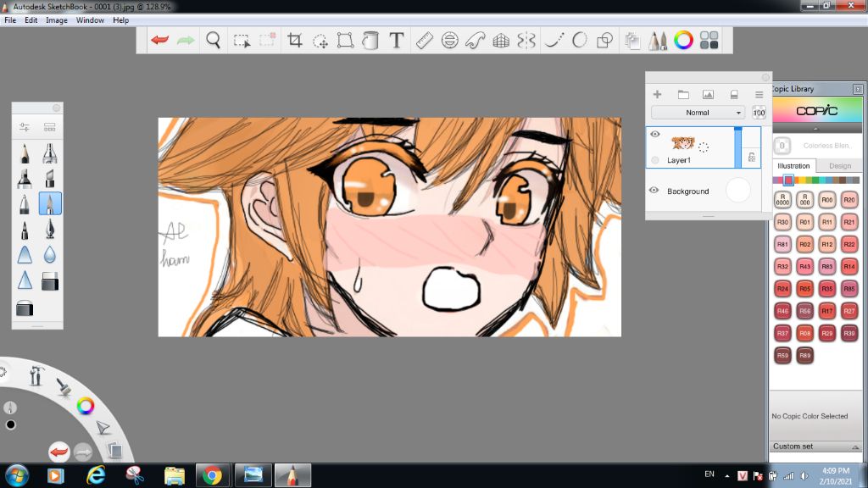This screenshot has height=488, width=868.
Task: Click the red Undo arrow in top toolbar
Action: (x=160, y=40)
